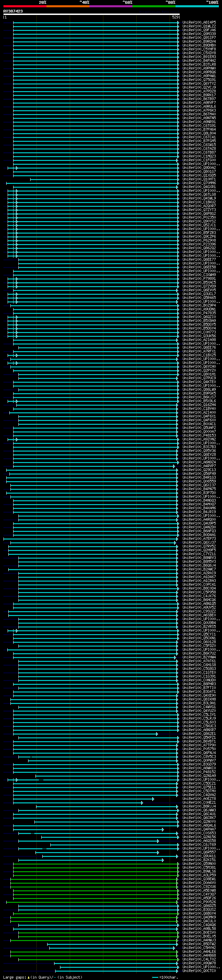Screen dimensions: 222x980
Task: Select hit UniRef100_Q4GXR1
Action: pos(199,187)
